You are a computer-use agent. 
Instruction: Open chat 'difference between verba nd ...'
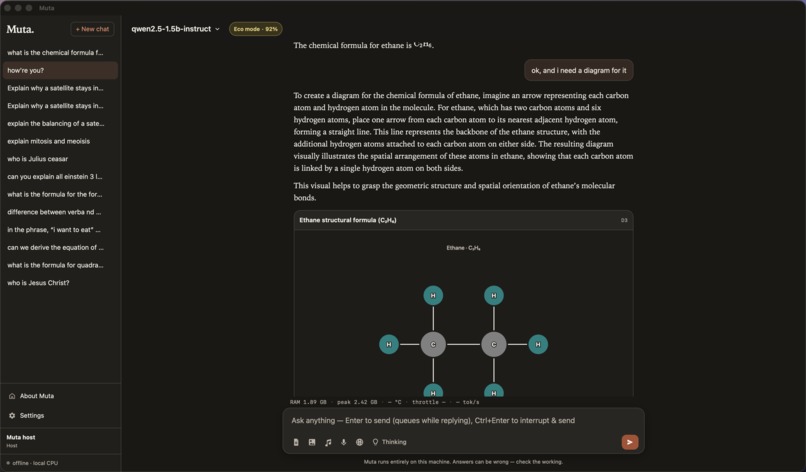60,212
